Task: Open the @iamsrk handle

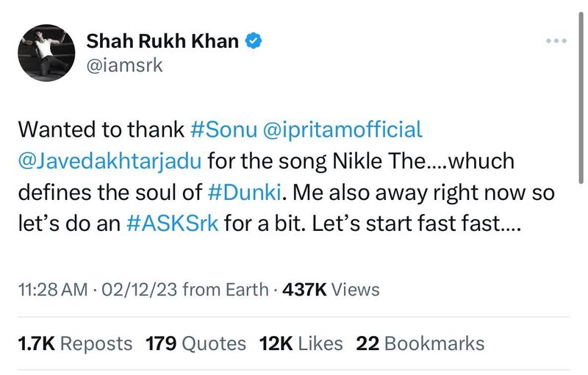Action: [x=124, y=66]
